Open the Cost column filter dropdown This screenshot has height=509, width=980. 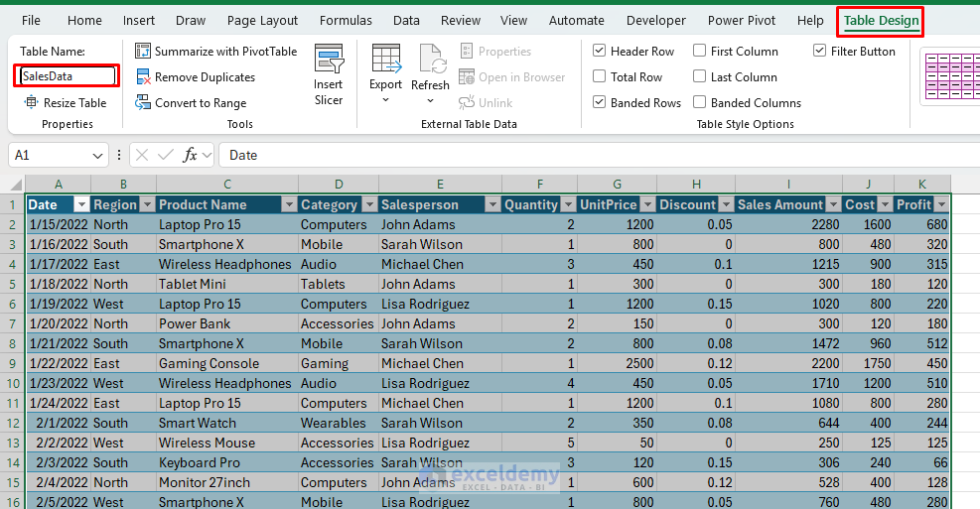[885, 204]
